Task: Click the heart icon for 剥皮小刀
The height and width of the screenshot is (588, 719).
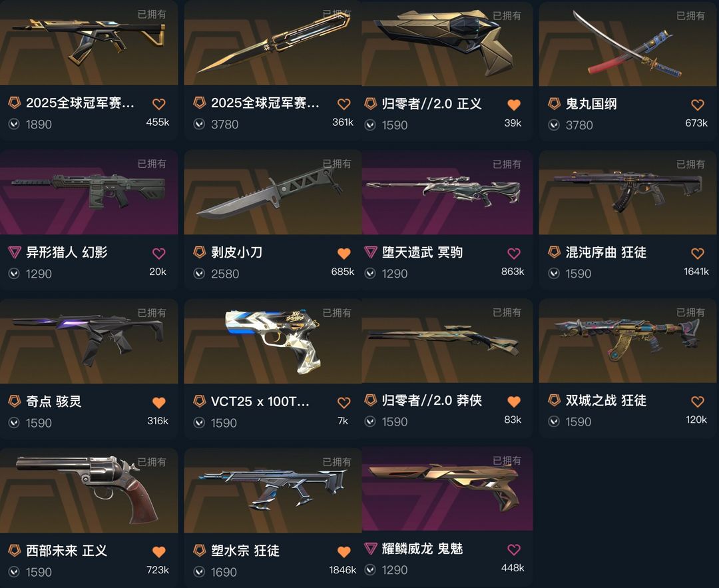Action: (344, 253)
